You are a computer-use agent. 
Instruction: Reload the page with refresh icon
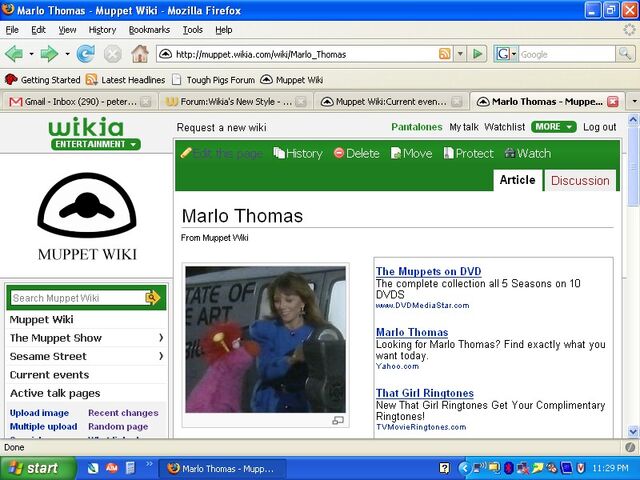pos(86,54)
